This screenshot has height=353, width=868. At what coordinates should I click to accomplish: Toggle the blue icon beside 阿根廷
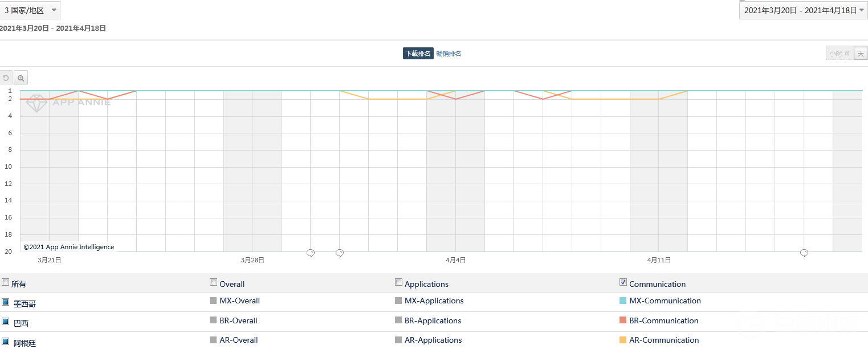click(6, 341)
